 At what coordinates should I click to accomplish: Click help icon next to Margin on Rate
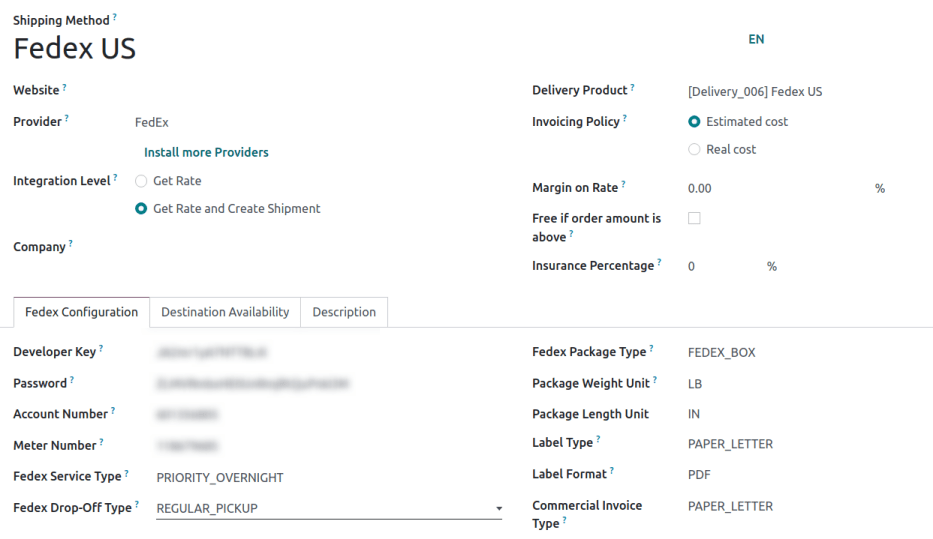[x=624, y=184]
